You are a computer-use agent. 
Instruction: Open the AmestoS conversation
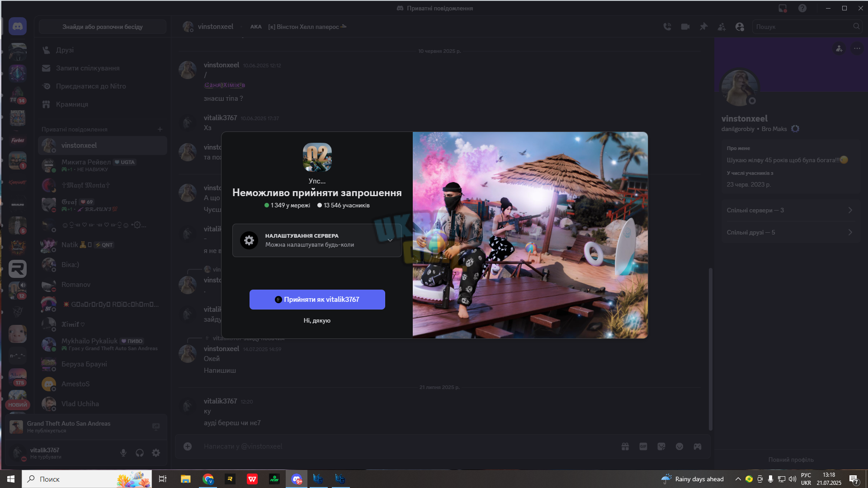click(103, 384)
